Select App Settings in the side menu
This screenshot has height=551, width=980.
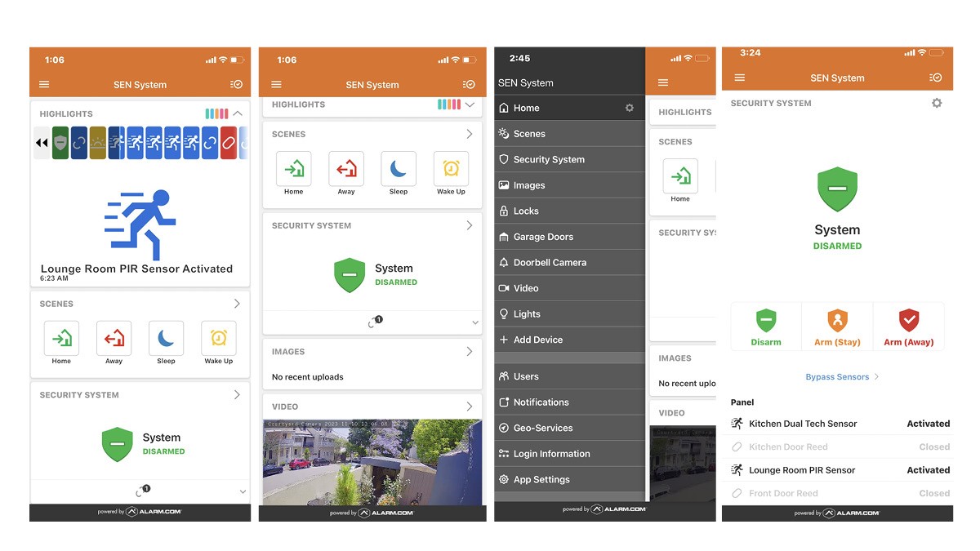pos(541,480)
